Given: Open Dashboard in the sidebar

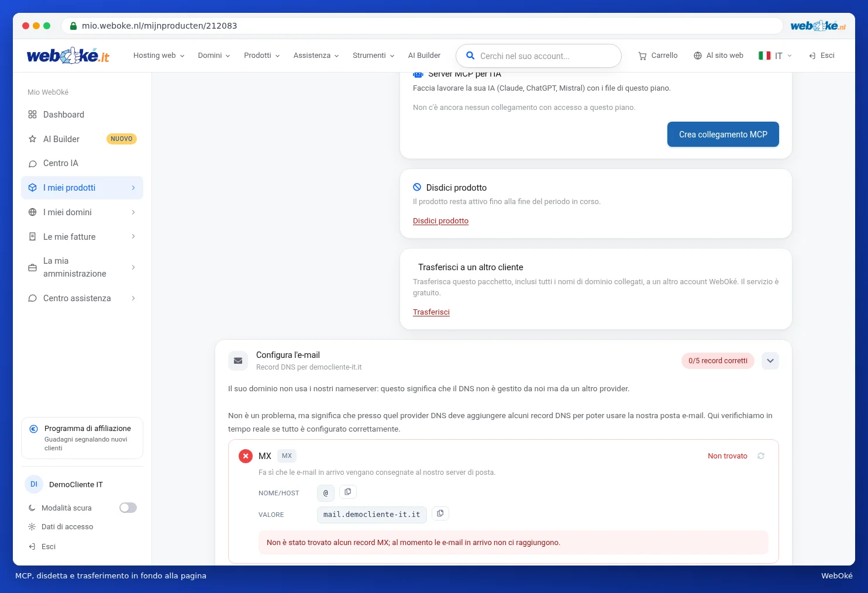Looking at the screenshot, I should pos(82,115).
